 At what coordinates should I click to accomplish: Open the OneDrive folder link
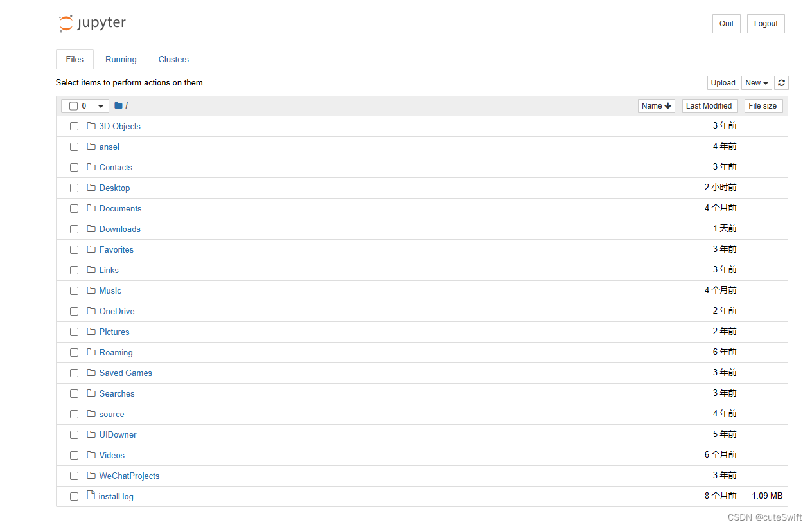click(117, 311)
